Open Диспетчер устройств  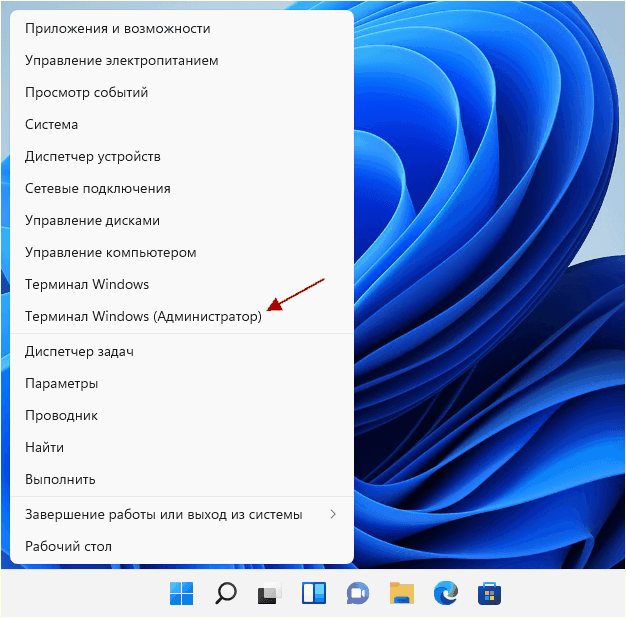click(x=182, y=156)
